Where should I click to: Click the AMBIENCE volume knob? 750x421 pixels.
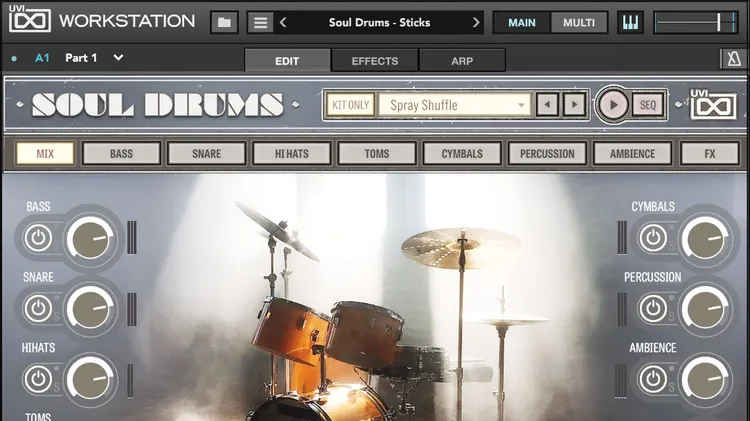(705, 379)
